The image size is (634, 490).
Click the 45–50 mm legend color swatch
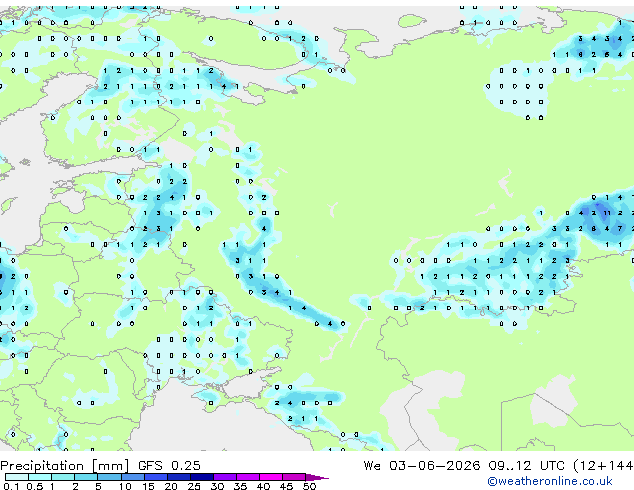coord(294,477)
